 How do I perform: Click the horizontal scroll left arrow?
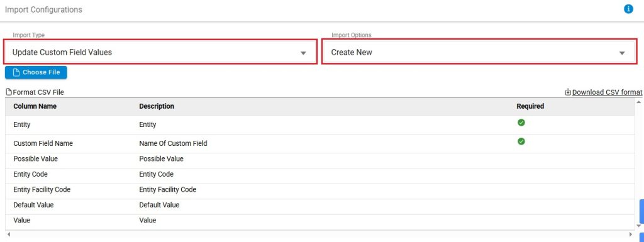pyautogui.click(x=9, y=234)
